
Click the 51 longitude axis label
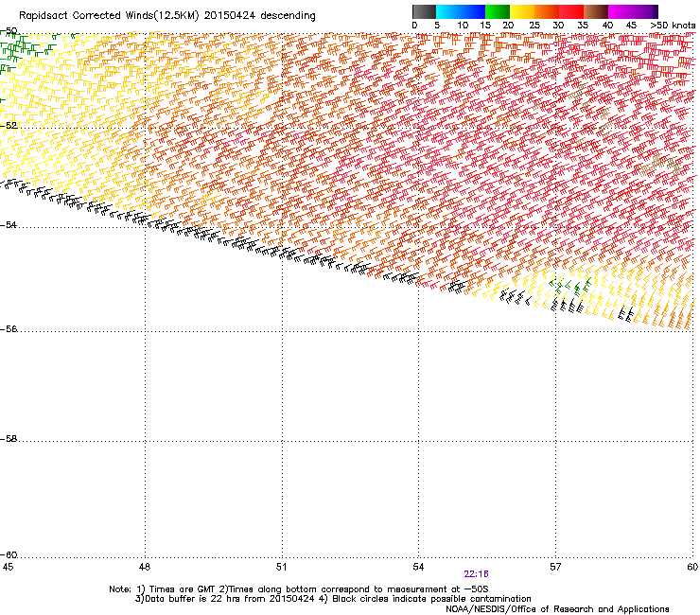click(281, 567)
